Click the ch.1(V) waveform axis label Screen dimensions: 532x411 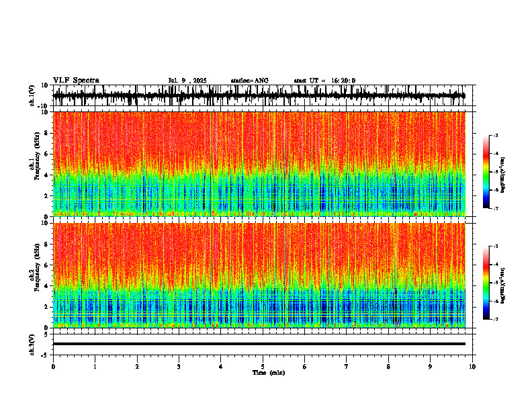[x=32, y=95]
